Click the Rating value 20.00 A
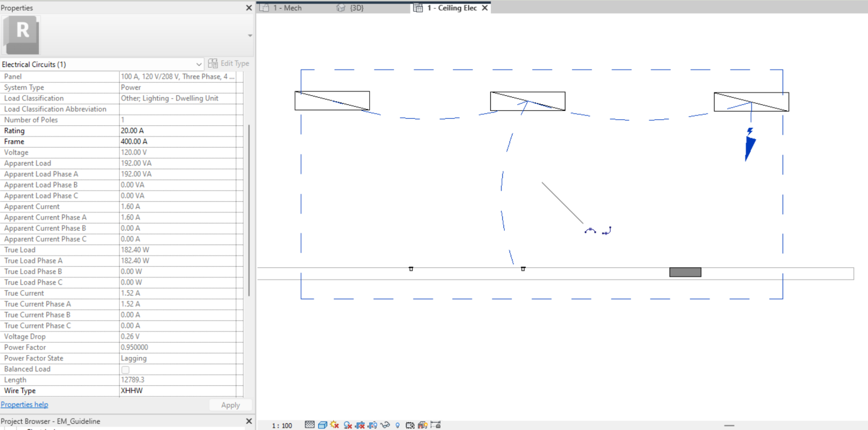Screen dimensions: 868x430 (178, 131)
